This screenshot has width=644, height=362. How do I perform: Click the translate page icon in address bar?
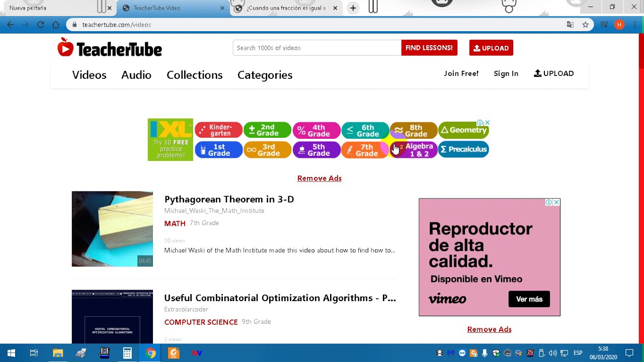[x=570, y=25]
